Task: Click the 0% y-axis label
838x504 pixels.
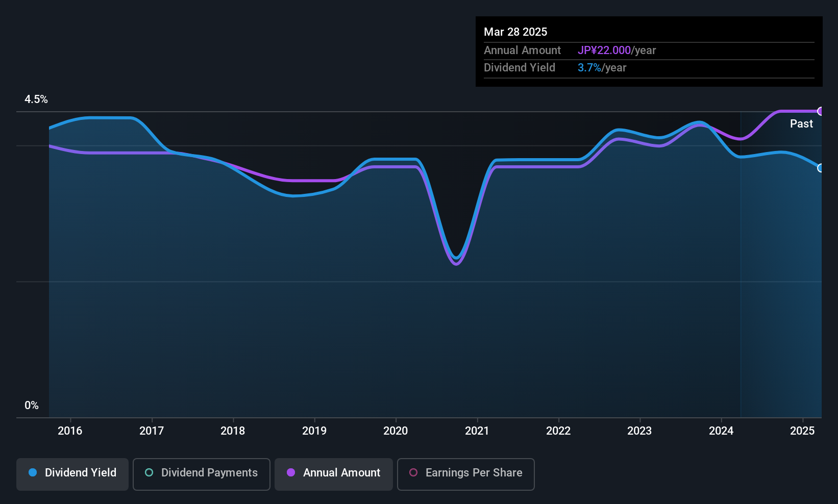Action: (32, 406)
